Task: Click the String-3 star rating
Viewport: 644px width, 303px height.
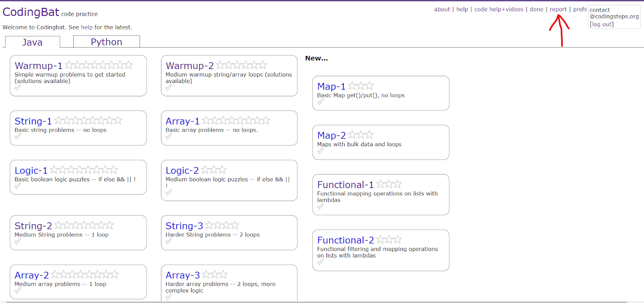Action: point(222,225)
